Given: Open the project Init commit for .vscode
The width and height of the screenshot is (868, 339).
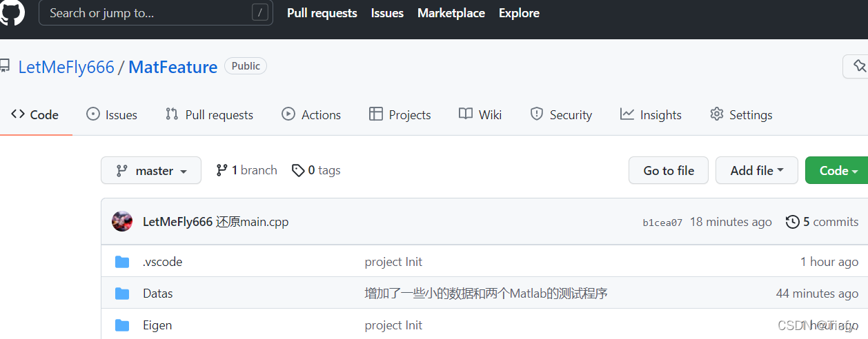Looking at the screenshot, I should coord(393,262).
